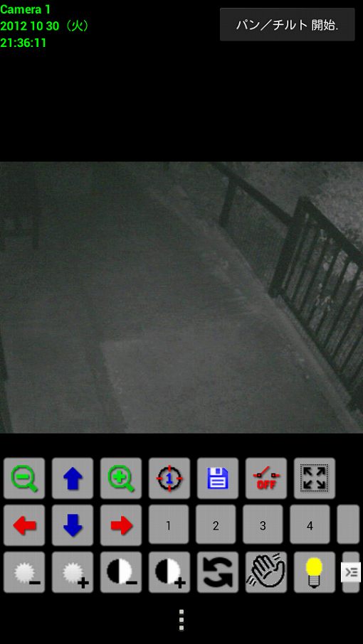Zoom out with the green minus magnifier
This screenshot has height=644, width=363.
click(24, 478)
